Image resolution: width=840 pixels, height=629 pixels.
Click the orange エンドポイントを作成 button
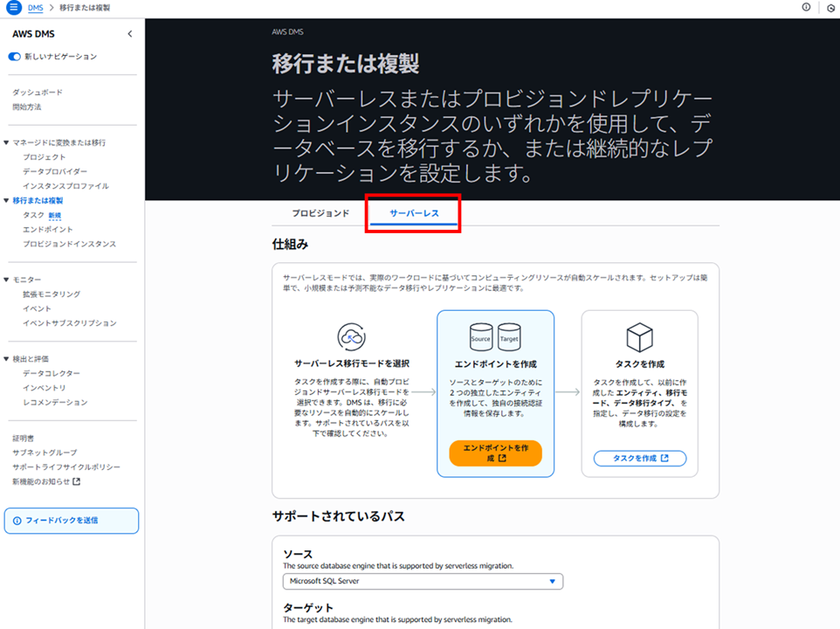coord(496,453)
